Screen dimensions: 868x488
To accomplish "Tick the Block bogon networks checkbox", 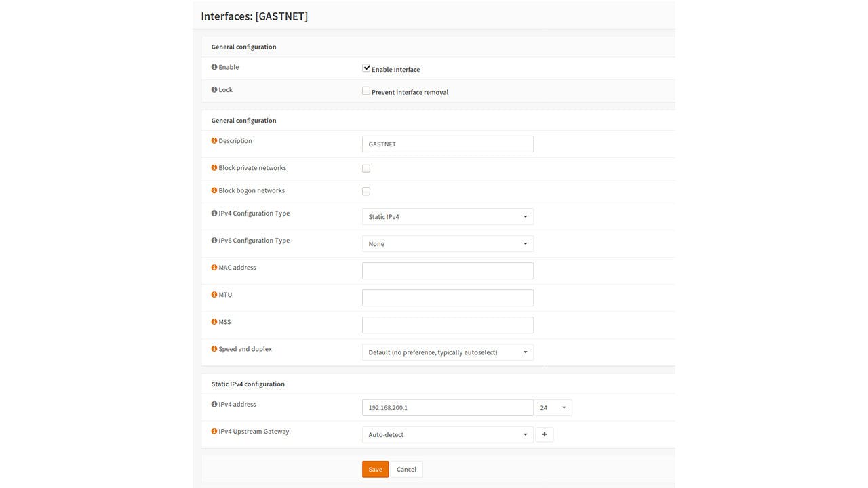I will [366, 191].
